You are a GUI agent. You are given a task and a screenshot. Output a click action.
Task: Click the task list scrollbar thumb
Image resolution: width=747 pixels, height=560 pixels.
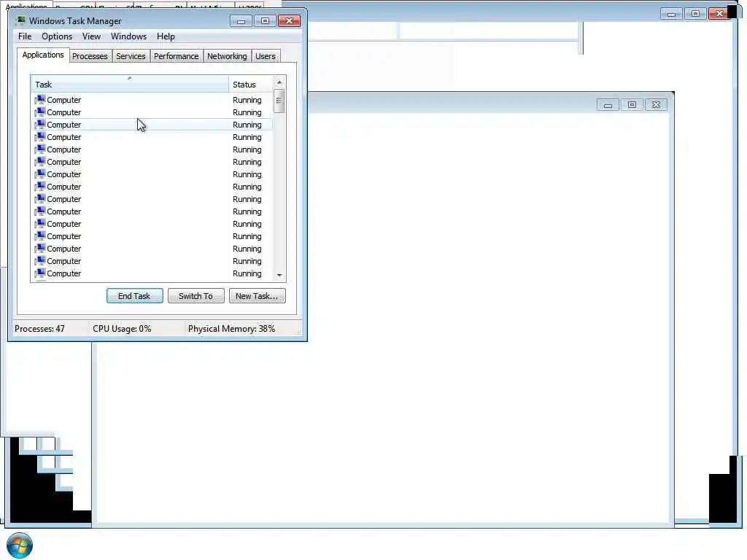(279, 101)
